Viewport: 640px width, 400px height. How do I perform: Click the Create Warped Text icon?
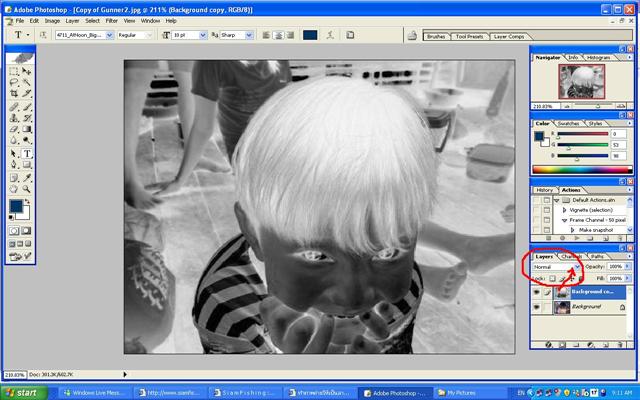(330, 35)
